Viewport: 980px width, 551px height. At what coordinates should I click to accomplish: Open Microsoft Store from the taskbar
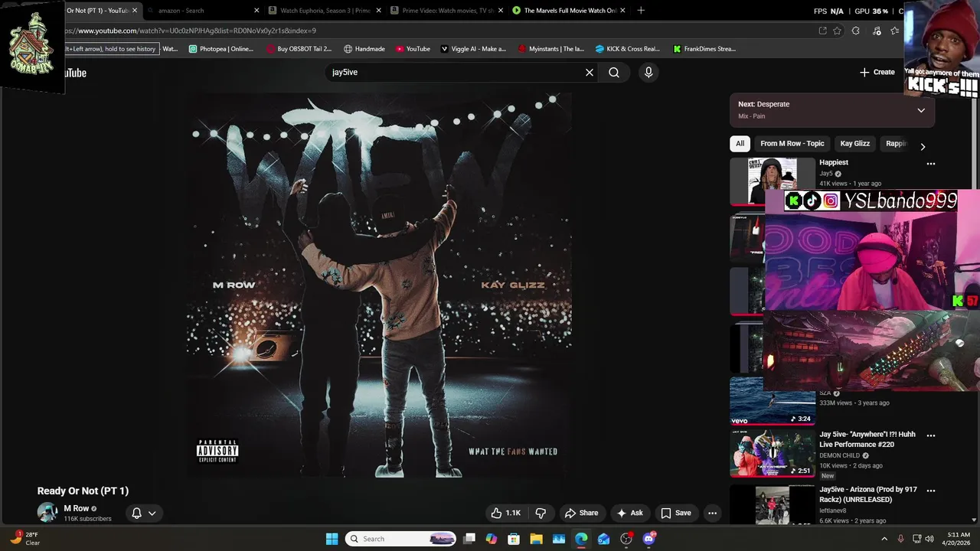click(x=514, y=539)
